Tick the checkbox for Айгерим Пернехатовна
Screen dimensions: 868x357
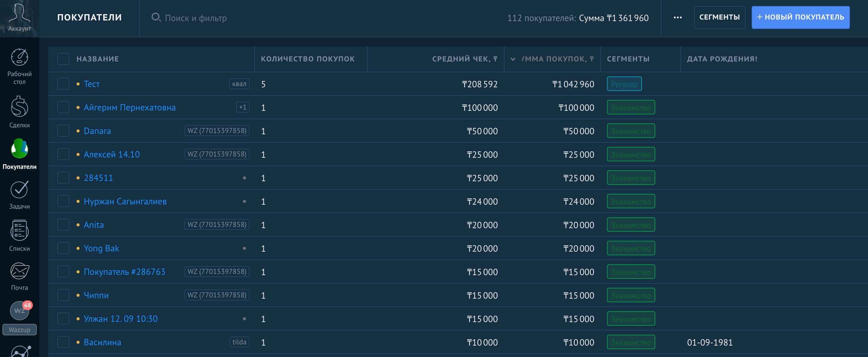(x=63, y=107)
